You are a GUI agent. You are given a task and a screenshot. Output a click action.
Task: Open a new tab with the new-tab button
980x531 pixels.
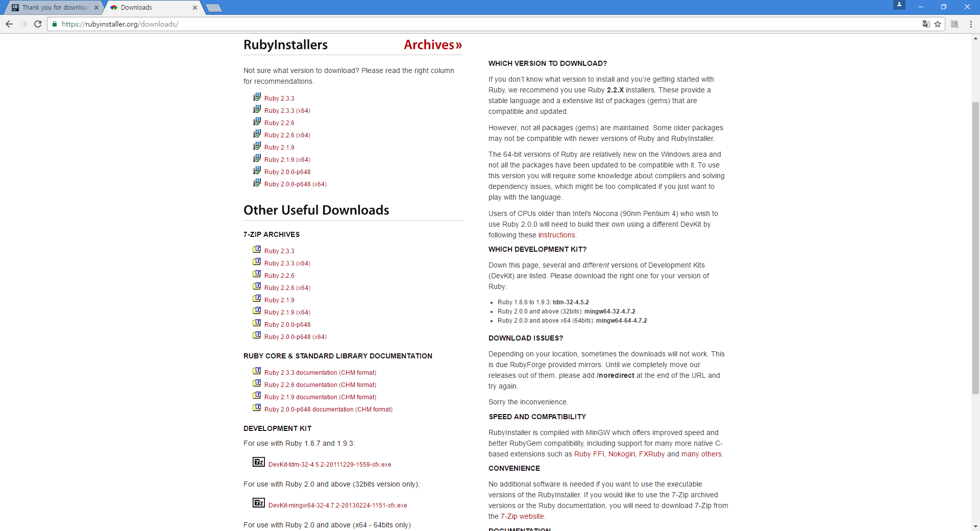213,8
